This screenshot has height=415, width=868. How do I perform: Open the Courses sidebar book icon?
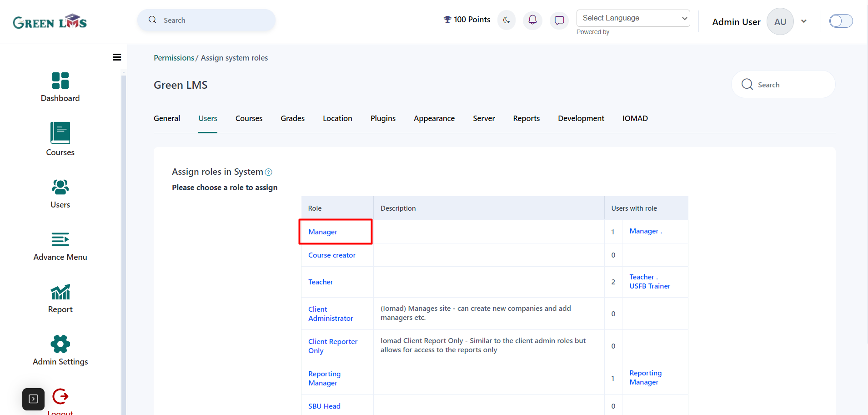pyautogui.click(x=60, y=133)
